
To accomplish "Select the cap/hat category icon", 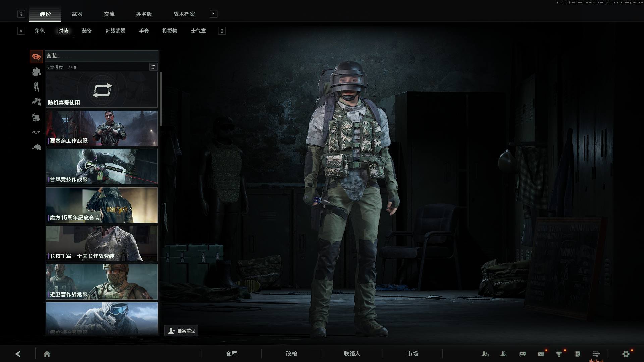I will 36,147.
